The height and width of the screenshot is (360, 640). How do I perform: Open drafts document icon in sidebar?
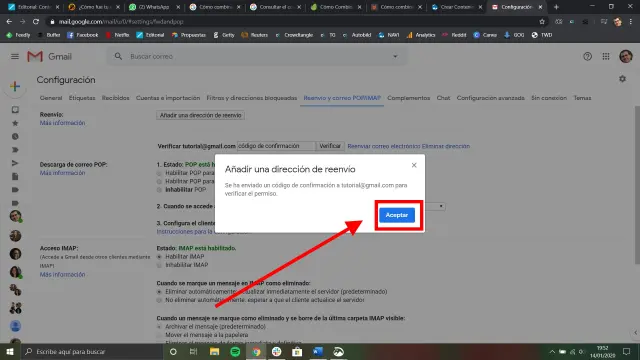coord(15,176)
